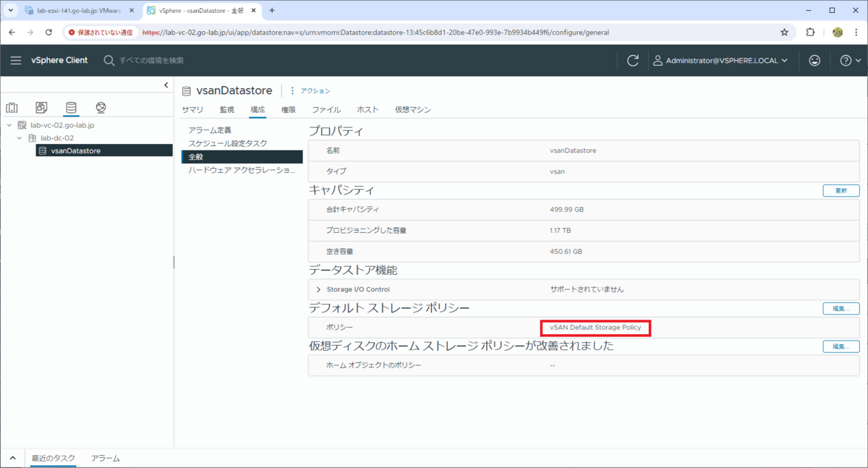The image size is (868, 468).
Task: Click the search magnifier icon
Action: (109, 61)
